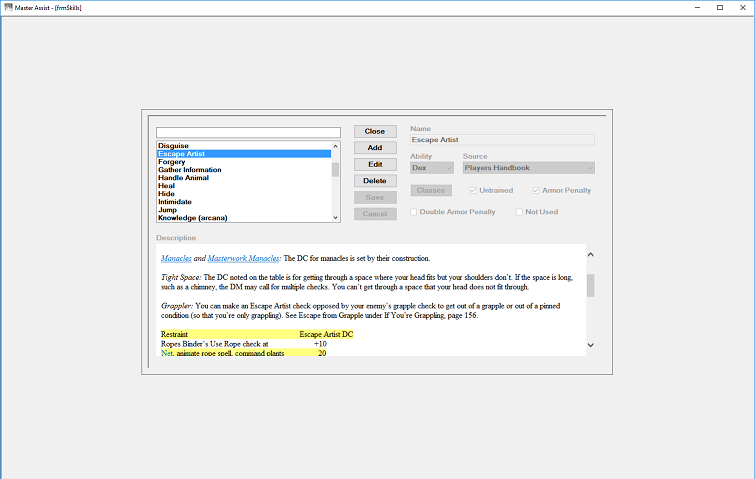Click the Add button
Viewport: 755px width, 479px height.
tap(375, 148)
